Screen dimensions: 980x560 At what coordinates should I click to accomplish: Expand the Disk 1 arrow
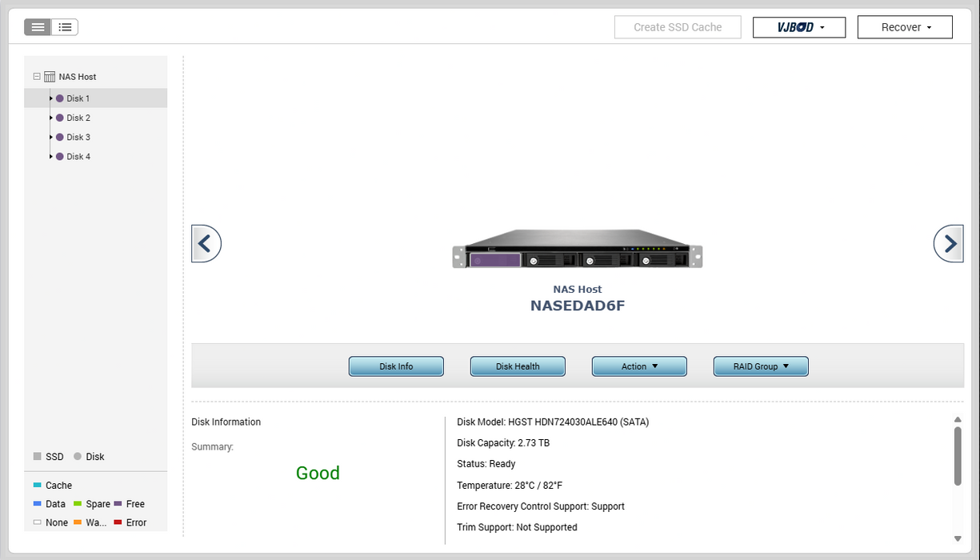click(x=51, y=98)
